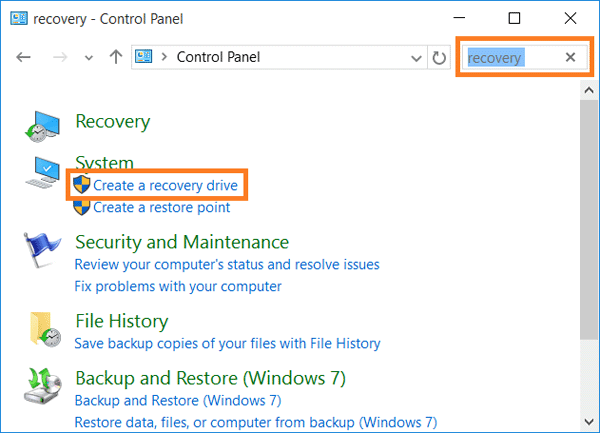Screen dimensions: 600x433
Task: Click the scrollbar up arrow
Action: click(589, 91)
